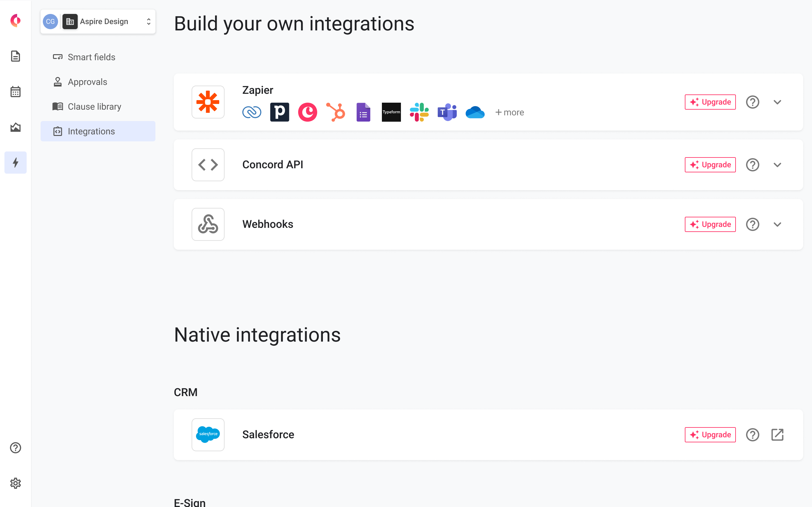The height and width of the screenshot is (507, 812).
Task: Expand the Concord API row chevron
Action: [x=777, y=165]
